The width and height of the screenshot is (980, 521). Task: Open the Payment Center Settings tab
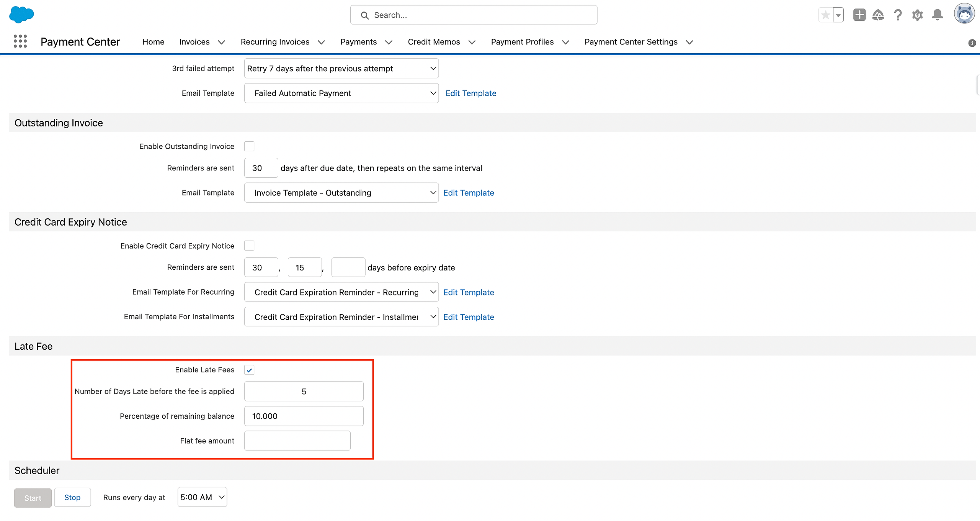point(630,42)
